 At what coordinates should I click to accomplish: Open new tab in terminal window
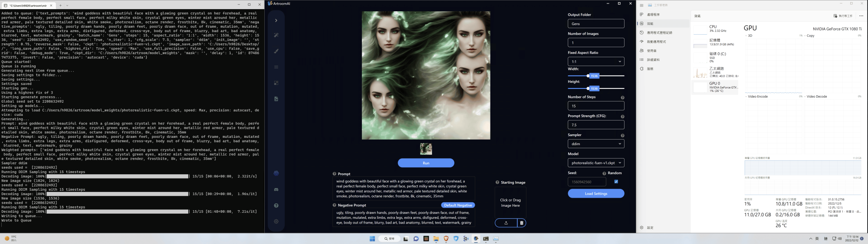(x=61, y=6)
